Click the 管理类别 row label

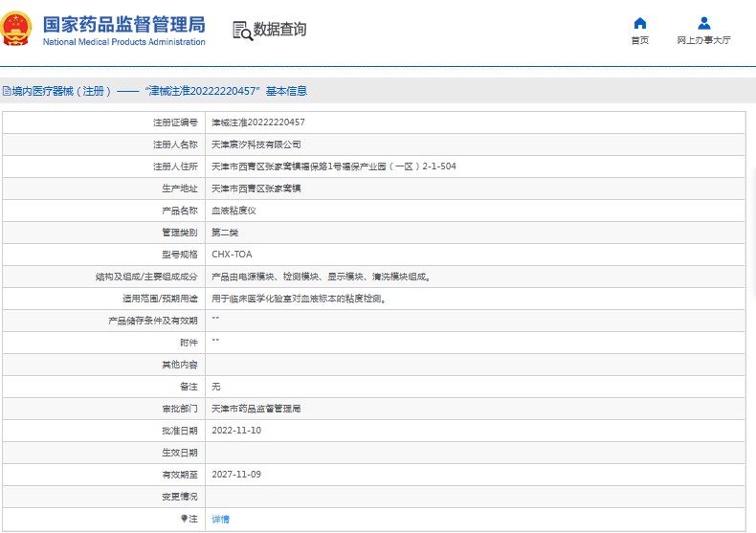[x=180, y=233]
